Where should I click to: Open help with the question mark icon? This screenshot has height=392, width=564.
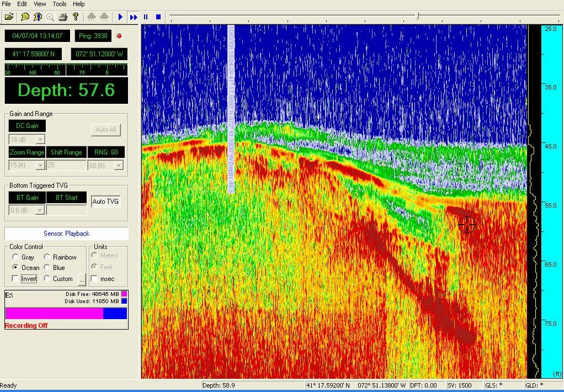tap(76, 17)
